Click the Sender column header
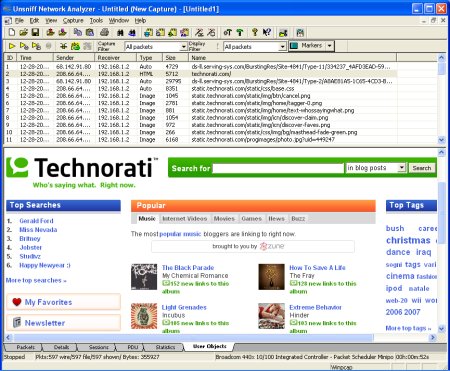Image resolution: width=450 pixels, height=371 pixels. point(74,58)
